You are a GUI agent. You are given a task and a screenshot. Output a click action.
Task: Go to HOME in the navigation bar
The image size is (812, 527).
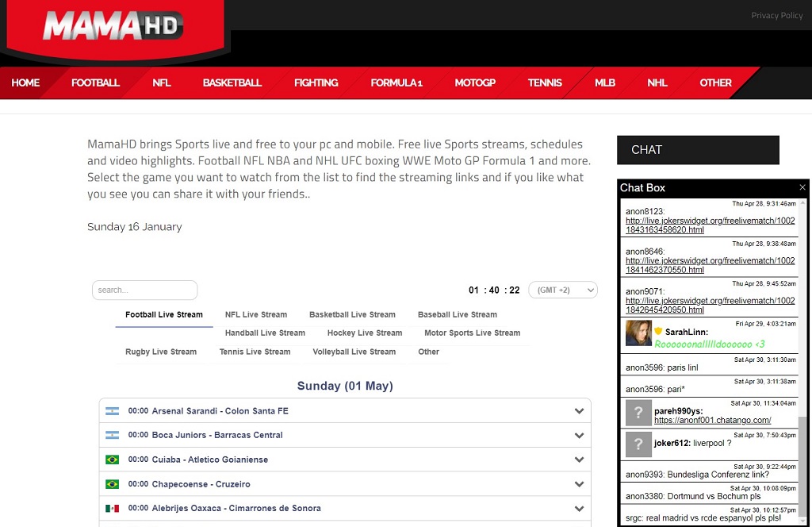click(x=25, y=83)
